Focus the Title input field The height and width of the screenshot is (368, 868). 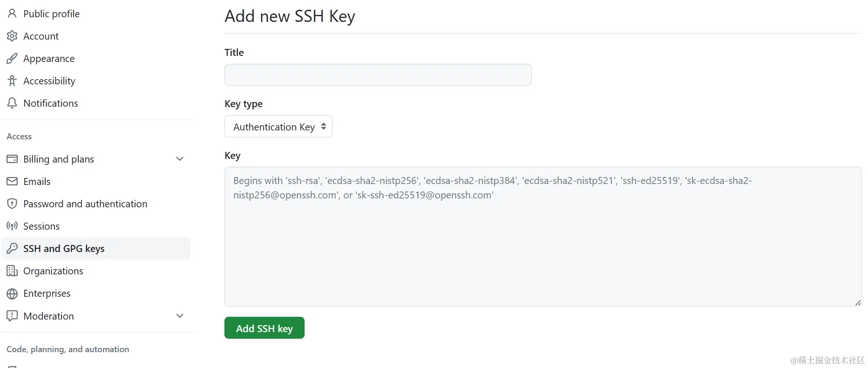[x=378, y=75]
